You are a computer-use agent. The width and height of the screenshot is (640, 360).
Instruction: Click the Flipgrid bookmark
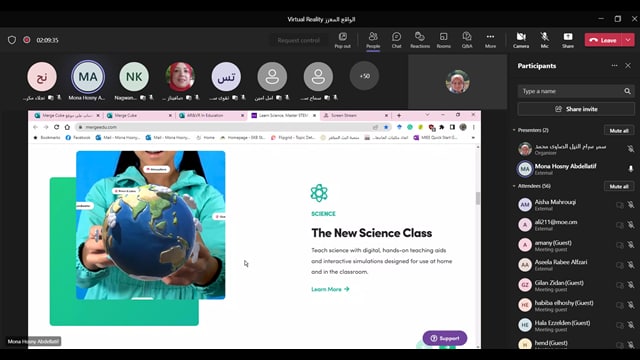click(293, 138)
